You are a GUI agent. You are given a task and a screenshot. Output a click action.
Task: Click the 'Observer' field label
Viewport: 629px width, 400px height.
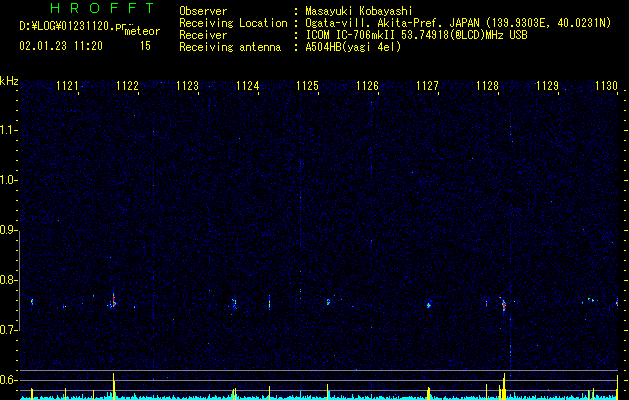click(203, 11)
